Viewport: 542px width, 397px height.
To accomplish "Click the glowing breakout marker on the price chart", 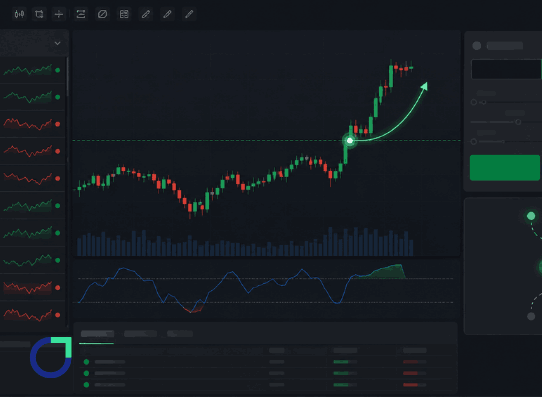I will [x=350, y=141].
